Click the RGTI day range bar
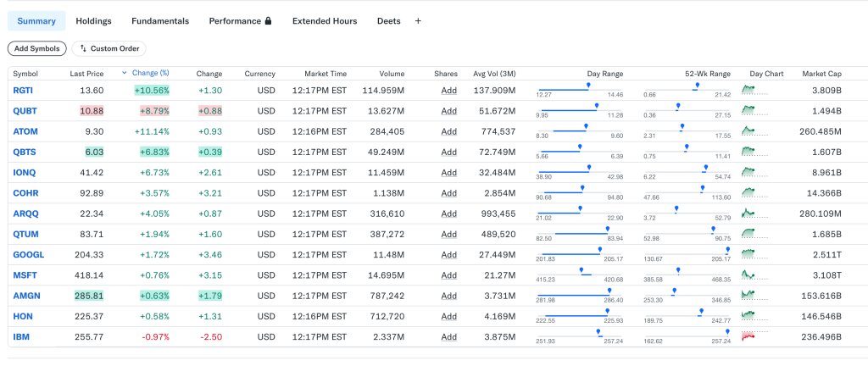868x366 pixels. tap(580, 91)
